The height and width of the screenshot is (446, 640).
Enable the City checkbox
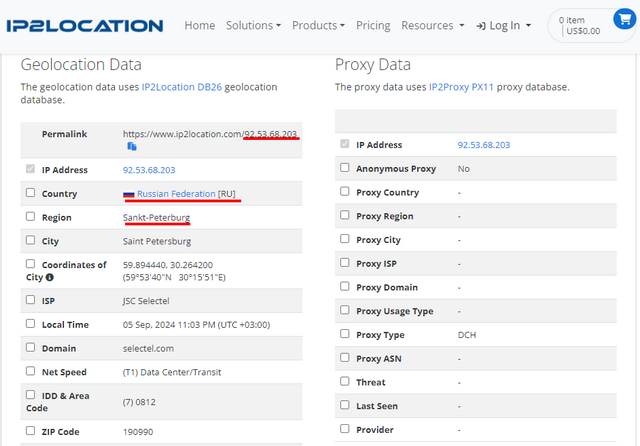coord(31,240)
